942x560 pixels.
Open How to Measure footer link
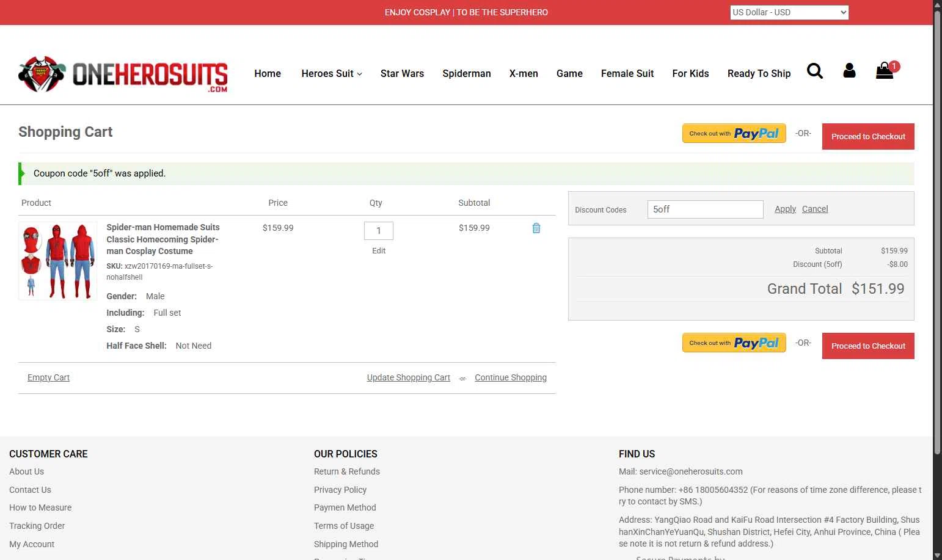click(40, 507)
